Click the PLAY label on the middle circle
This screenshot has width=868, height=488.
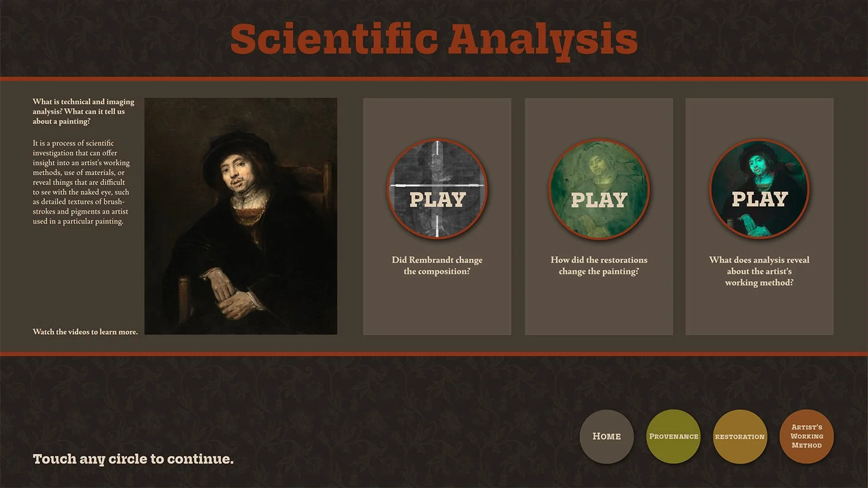point(598,199)
